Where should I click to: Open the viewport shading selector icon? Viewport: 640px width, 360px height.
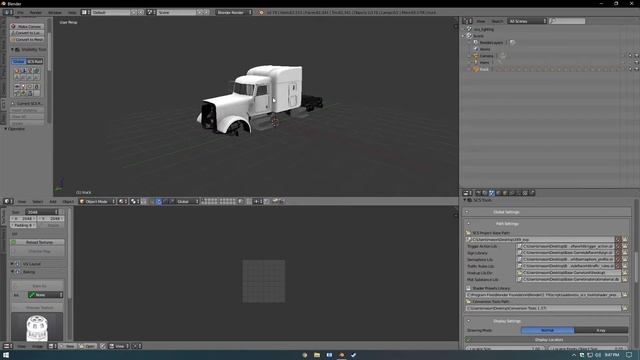(122, 201)
